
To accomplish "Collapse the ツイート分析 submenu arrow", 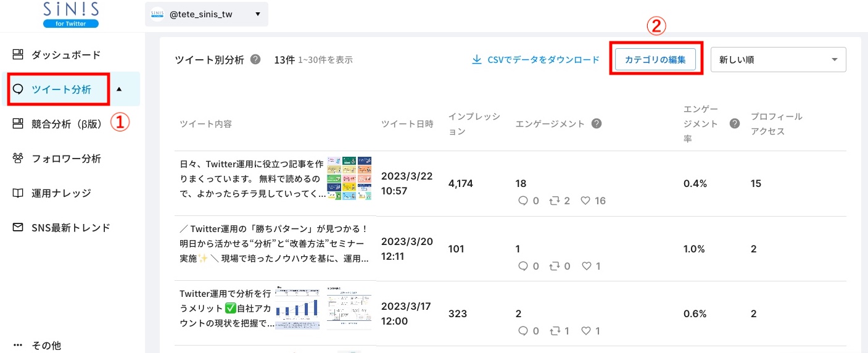I will click(x=119, y=89).
